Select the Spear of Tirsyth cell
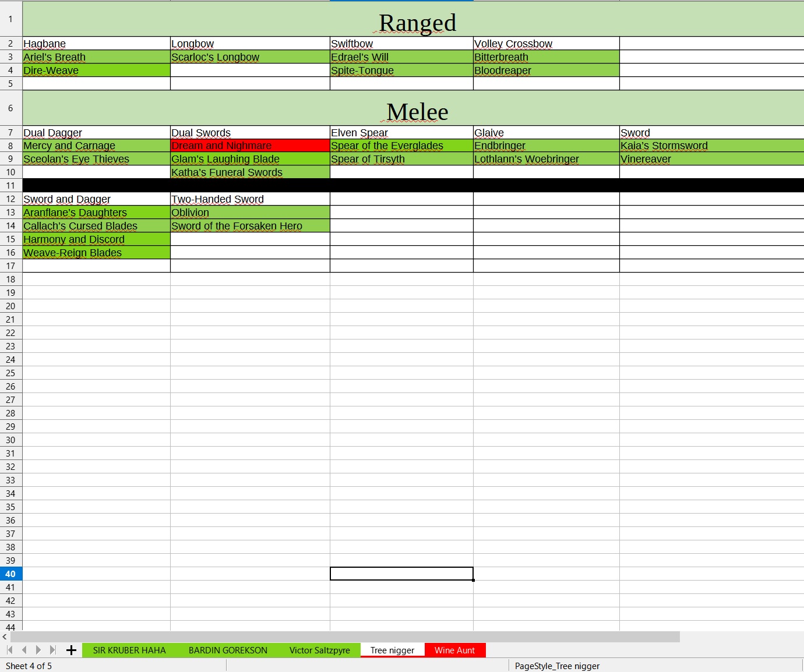The width and height of the screenshot is (804, 672). click(x=401, y=159)
